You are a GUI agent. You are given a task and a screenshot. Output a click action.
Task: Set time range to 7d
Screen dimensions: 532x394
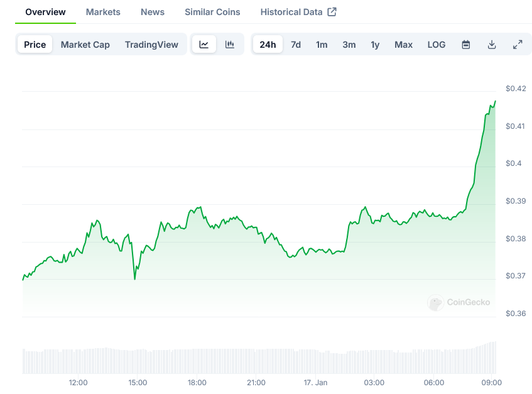pos(296,45)
